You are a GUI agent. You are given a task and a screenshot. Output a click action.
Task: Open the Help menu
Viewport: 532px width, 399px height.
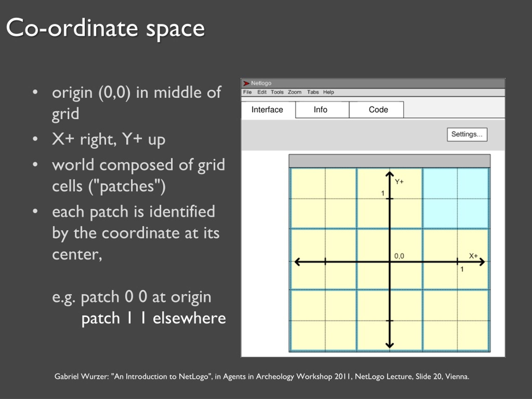(x=328, y=92)
